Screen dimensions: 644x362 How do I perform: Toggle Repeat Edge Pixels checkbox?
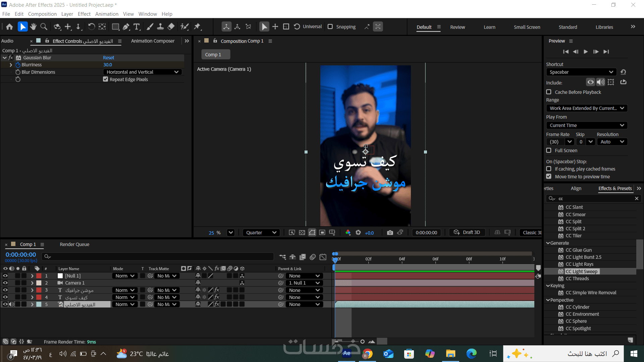click(x=106, y=79)
